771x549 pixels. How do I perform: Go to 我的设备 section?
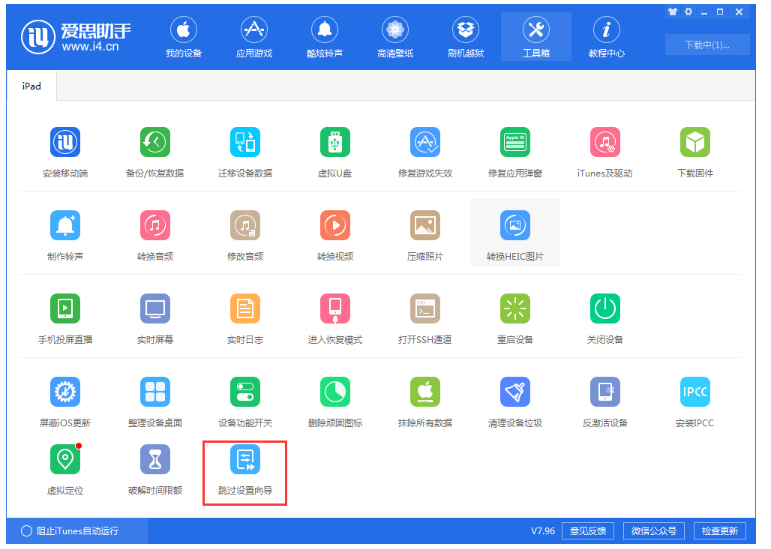pyautogui.click(x=183, y=37)
